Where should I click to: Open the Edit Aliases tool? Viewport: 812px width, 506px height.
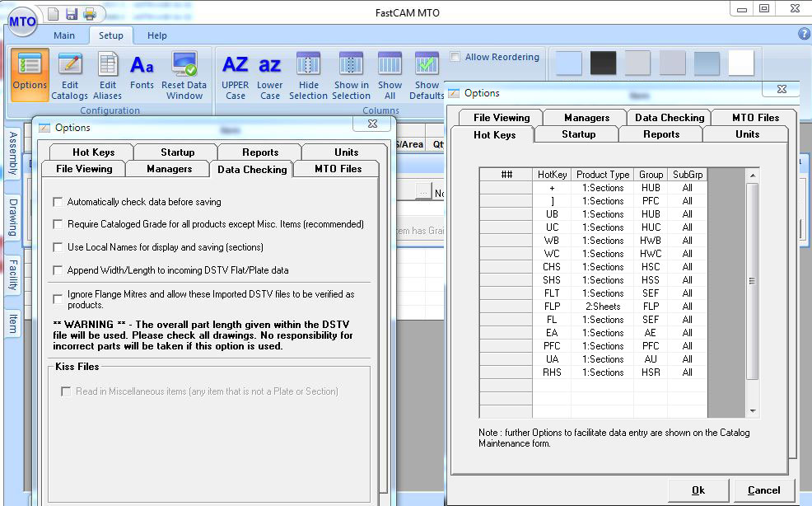click(x=108, y=76)
